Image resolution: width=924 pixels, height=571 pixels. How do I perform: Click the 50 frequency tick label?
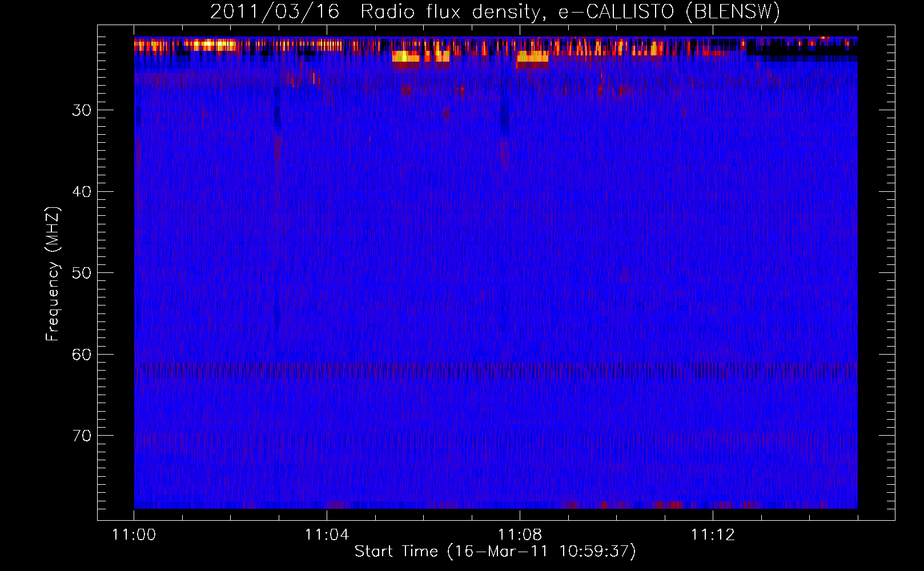(82, 273)
